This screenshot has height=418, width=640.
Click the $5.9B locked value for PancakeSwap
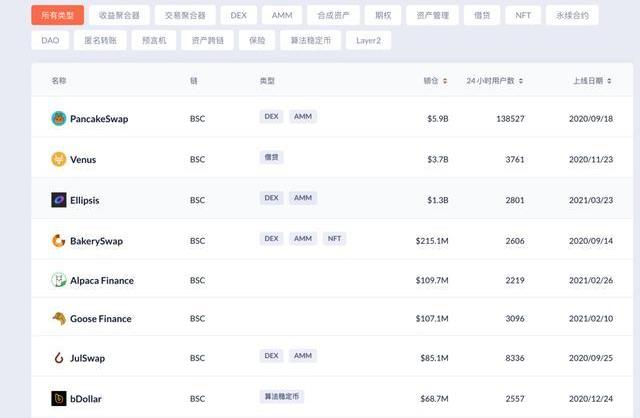[x=438, y=119]
